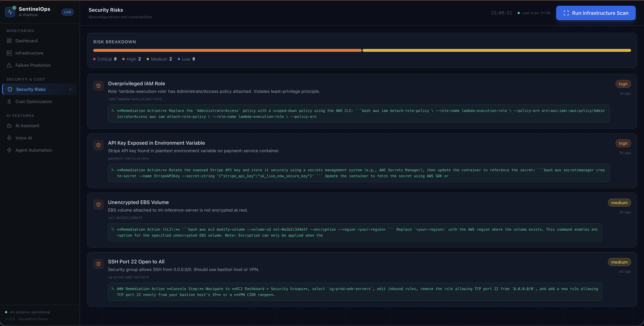Click medium badge on Unencrypted EBS Volume

point(619,203)
